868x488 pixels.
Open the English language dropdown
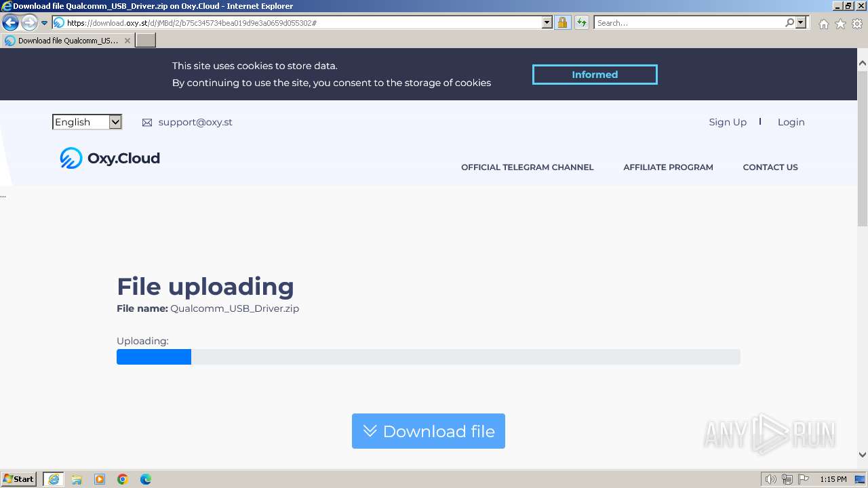pyautogui.click(x=87, y=122)
